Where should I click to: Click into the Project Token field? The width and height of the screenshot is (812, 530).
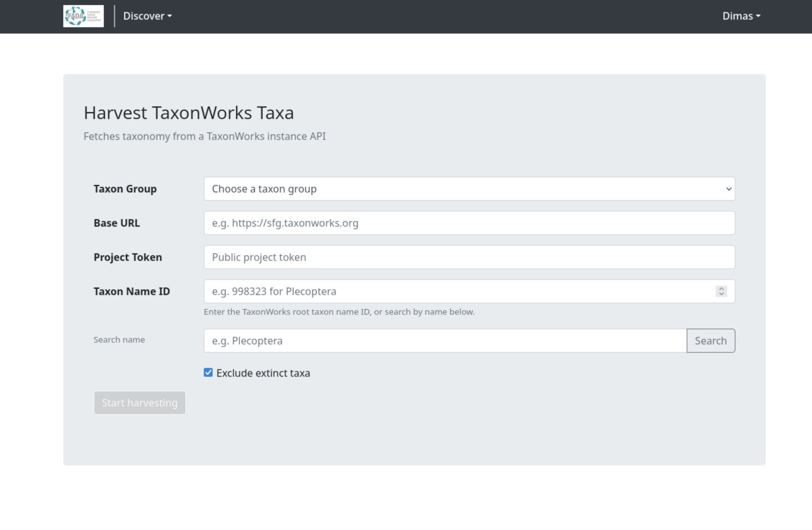[469, 257]
